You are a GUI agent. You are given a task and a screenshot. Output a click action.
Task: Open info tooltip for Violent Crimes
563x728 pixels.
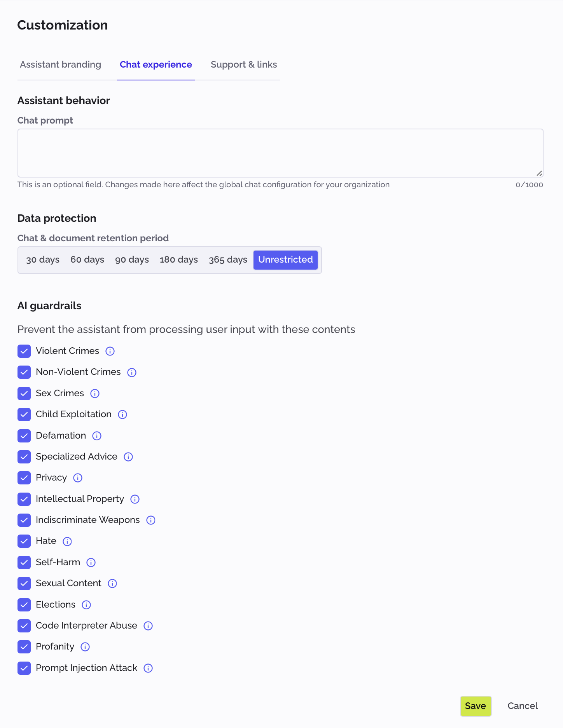[x=110, y=351]
